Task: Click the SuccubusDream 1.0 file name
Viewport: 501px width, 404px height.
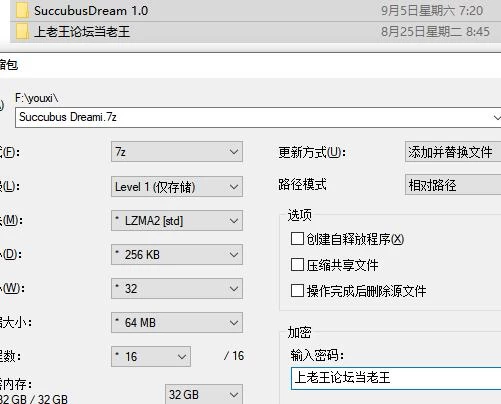Action: pyautogui.click(x=91, y=11)
